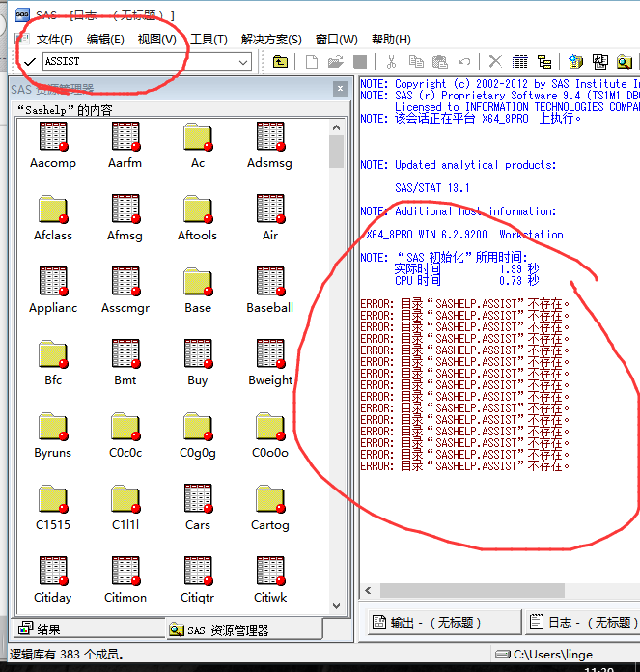Image resolution: width=640 pixels, height=672 pixels.
Task: Click the Delete X toolbar icon
Action: coord(495,62)
